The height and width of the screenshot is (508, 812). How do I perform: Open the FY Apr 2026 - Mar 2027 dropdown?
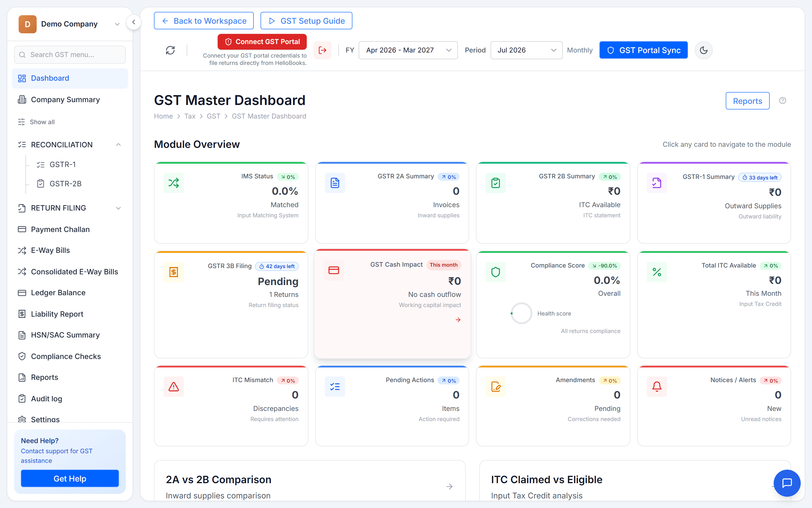point(408,51)
